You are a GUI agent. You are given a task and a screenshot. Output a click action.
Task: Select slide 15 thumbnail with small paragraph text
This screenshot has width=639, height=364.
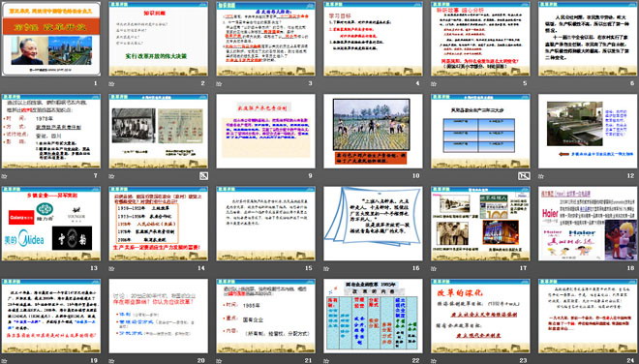point(265,224)
